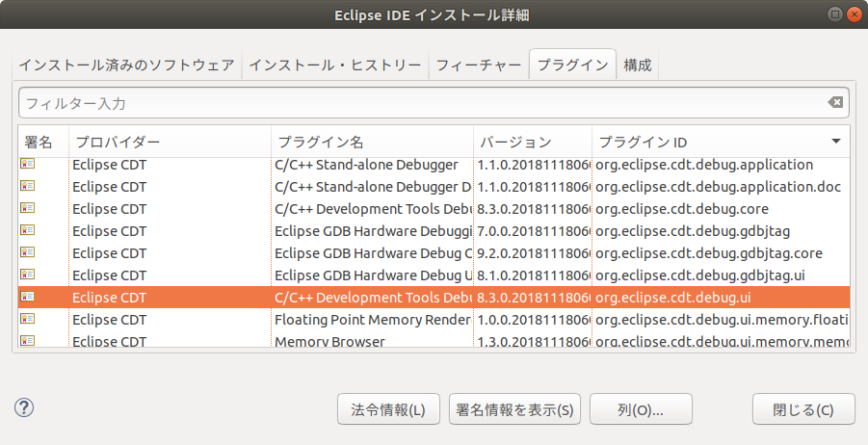Click version cell in org.eclipse.cdt.debug.gdbjtag.core row
The height and width of the screenshot is (445, 868).
pyautogui.click(x=534, y=253)
